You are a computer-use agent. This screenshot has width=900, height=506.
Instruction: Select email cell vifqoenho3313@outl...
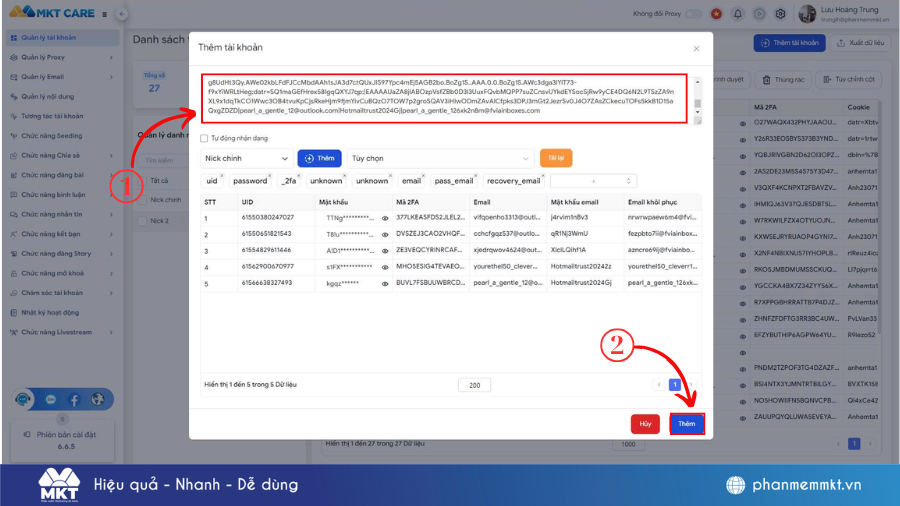(x=507, y=218)
